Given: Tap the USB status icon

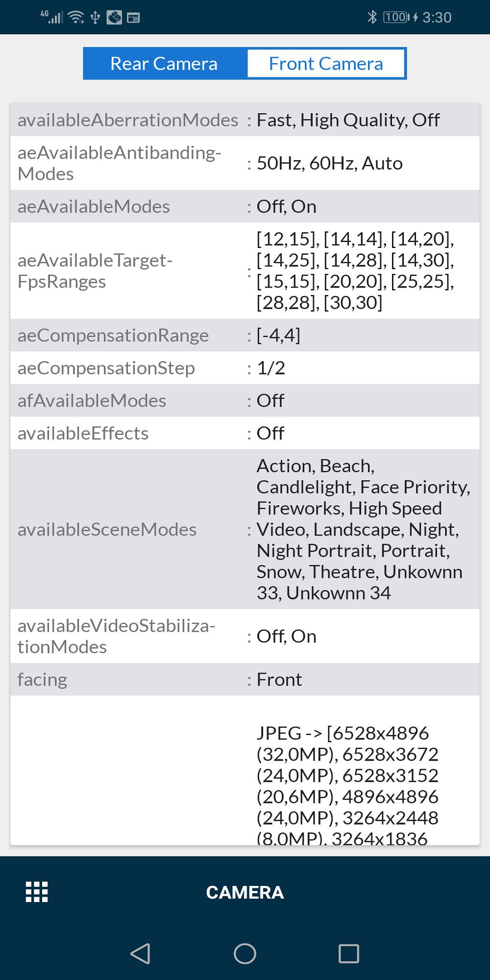Looking at the screenshot, I should coord(96,17).
